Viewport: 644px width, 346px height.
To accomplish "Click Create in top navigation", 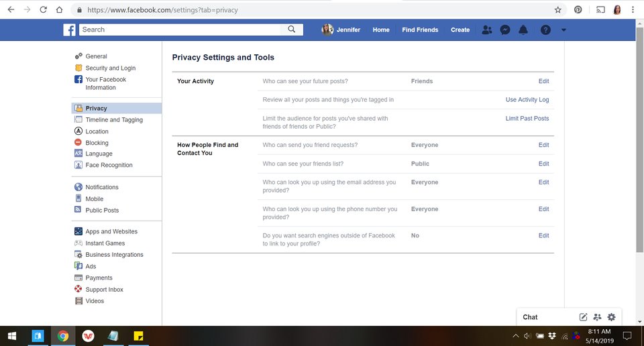I will [x=460, y=30].
